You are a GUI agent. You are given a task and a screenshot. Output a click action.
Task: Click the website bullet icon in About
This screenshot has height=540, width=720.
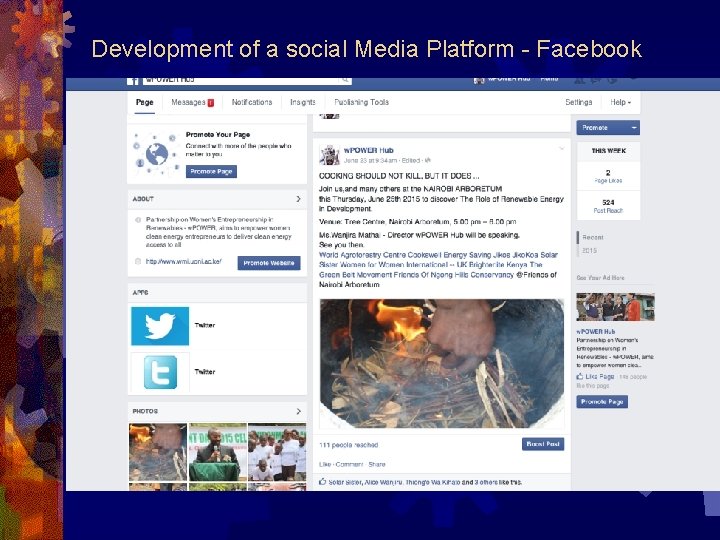(138, 261)
